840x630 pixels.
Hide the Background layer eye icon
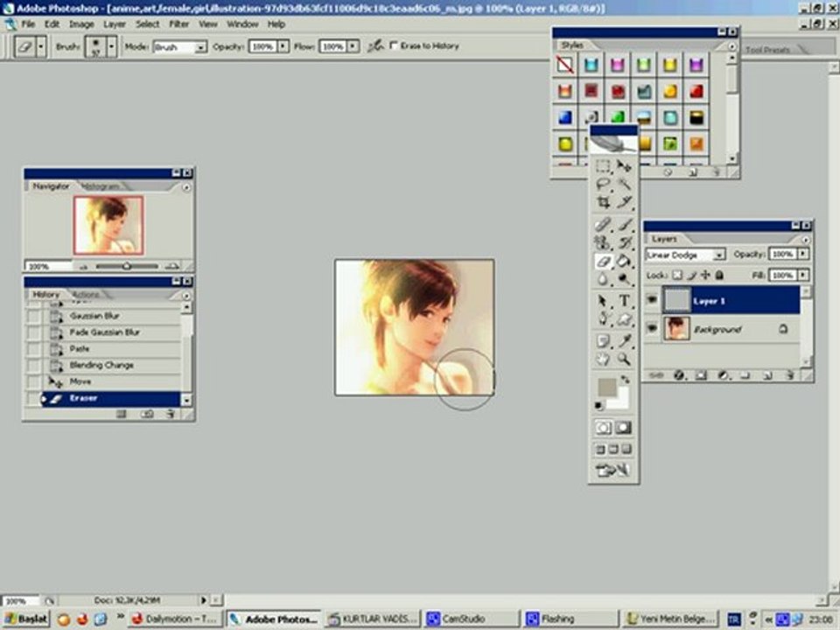pos(651,328)
